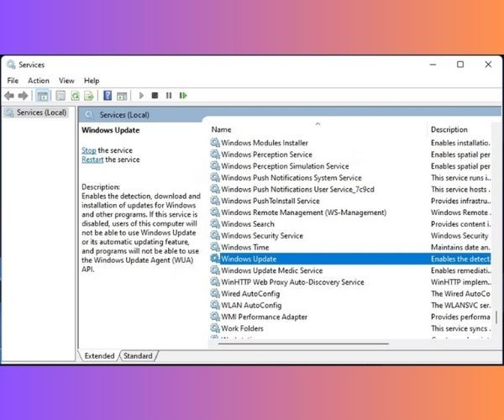Toggle Show/Hide Console Tree icon
This screenshot has height=420, width=504.
(43, 96)
